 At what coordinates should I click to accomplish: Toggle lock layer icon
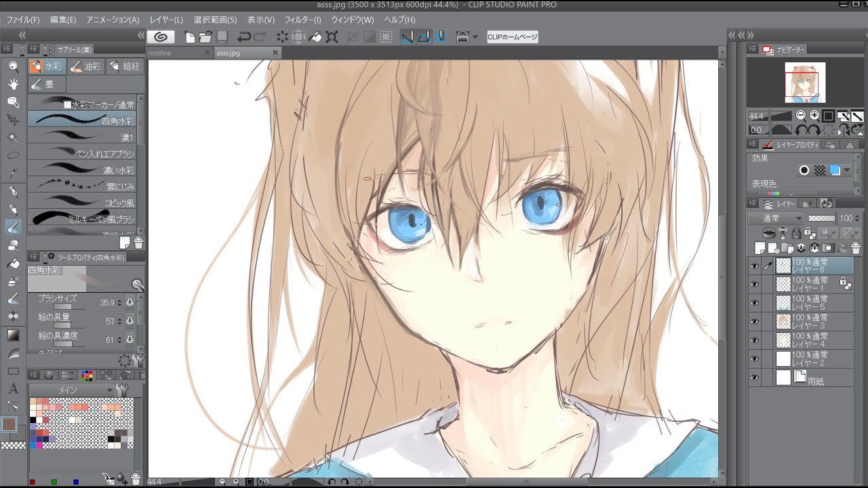click(797, 233)
